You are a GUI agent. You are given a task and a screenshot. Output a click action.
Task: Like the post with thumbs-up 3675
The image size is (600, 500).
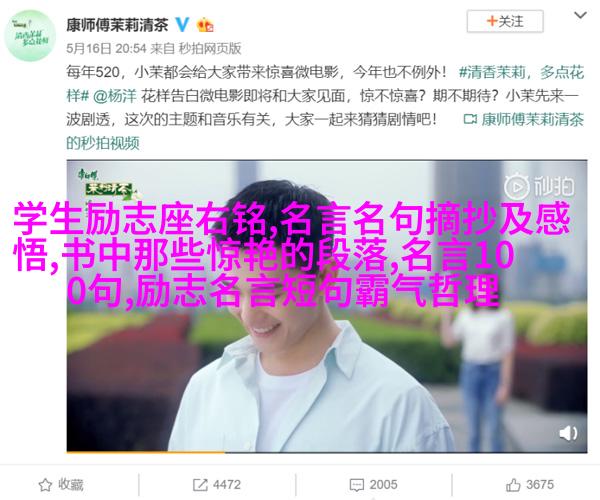513,485
